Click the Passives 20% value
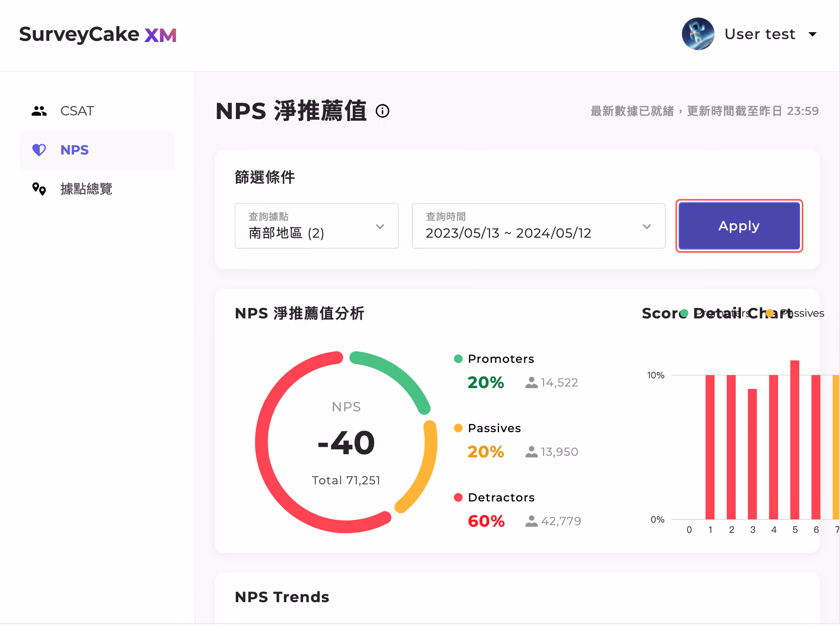 tap(486, 452)
